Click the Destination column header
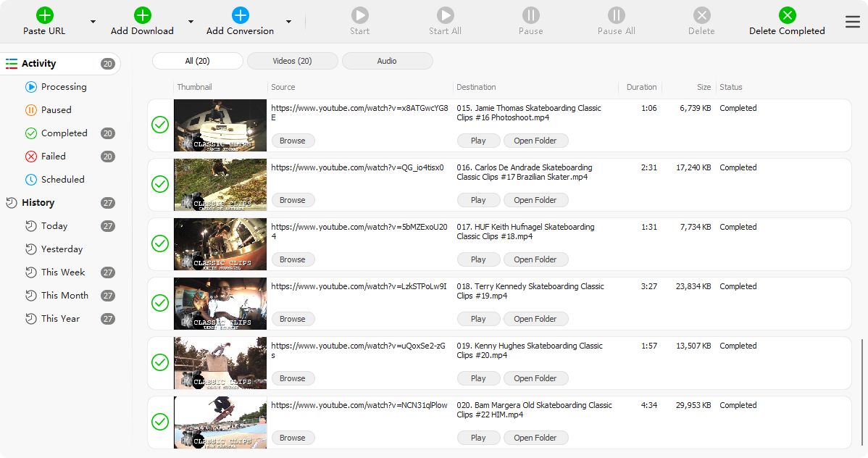 (x=476, y=87)
